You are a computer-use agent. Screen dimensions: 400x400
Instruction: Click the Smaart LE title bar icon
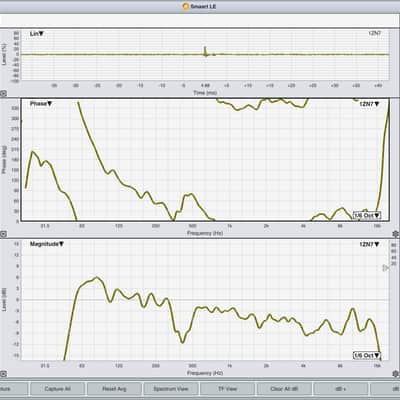click(186, 6)
